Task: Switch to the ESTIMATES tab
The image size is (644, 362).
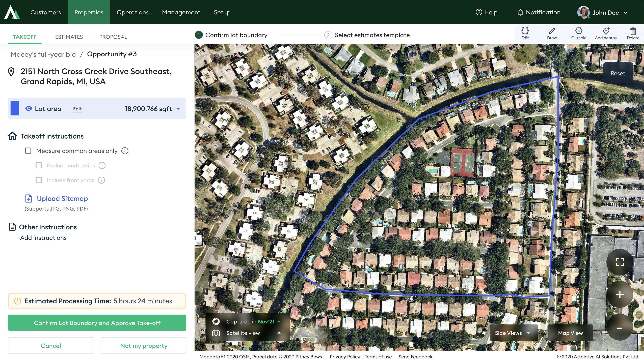Action: (x=69, y=37)
